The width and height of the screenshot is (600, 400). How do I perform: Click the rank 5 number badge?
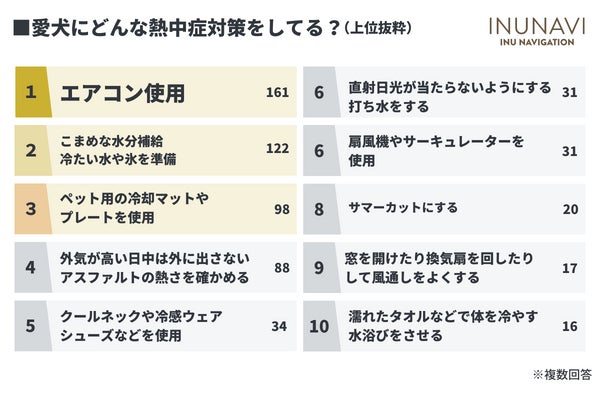tap(31, 325)
